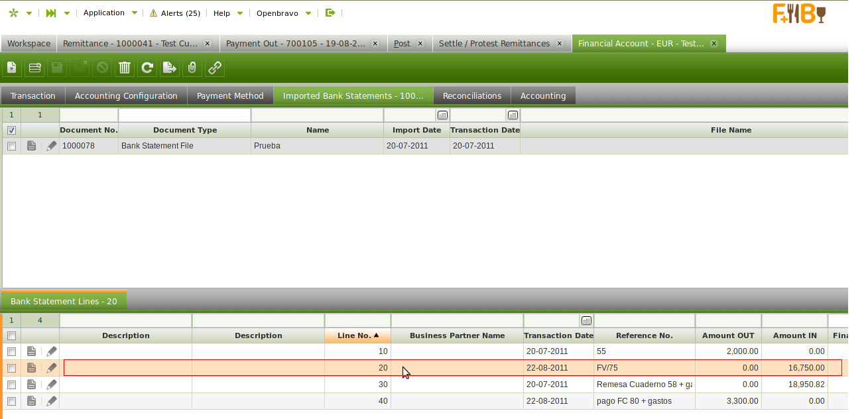
Task: Click the Refresh toolbar icon
Action: [x=147, y=68]
